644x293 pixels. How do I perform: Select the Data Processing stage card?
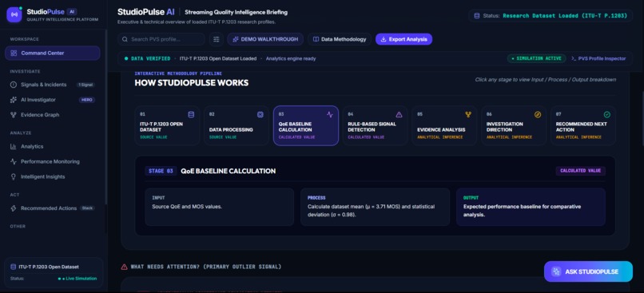pyautogui.click(x=237, y=125)
